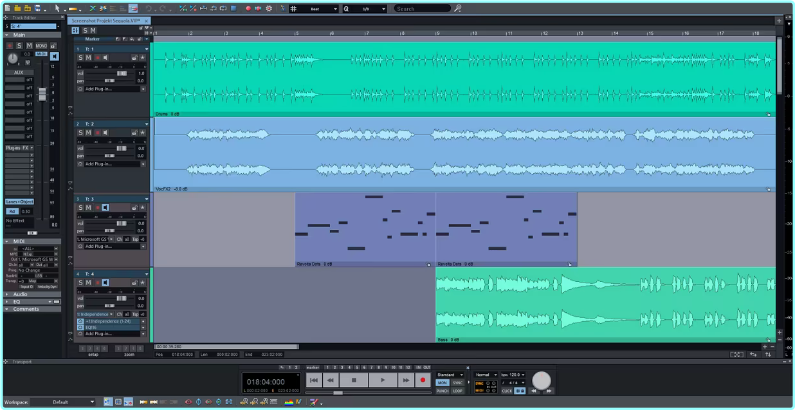Mute track 1 with its M button

pos(88,58)
